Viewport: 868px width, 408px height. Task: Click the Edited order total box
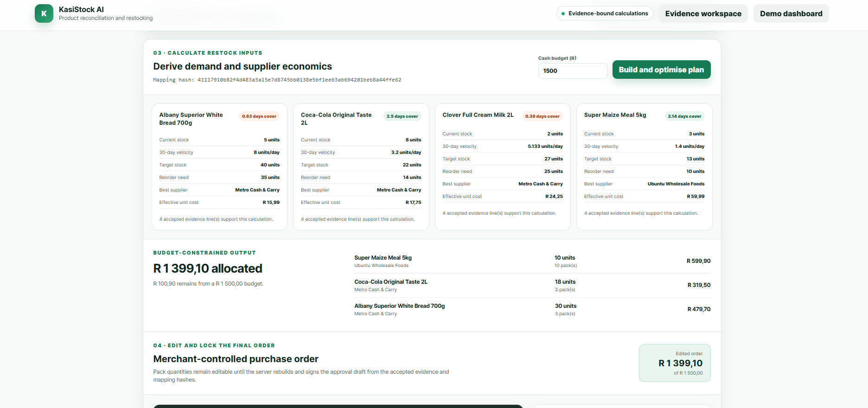[x=675, y=363]
